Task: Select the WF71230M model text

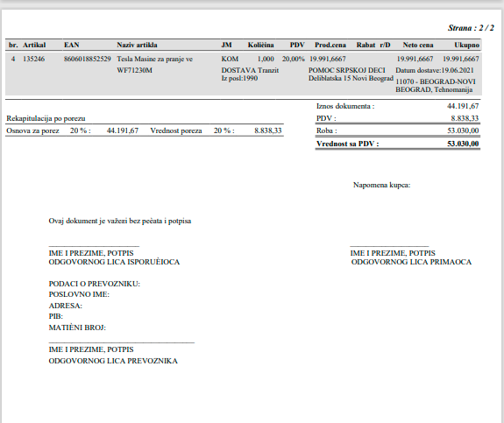Action: (x=134, y=70)
